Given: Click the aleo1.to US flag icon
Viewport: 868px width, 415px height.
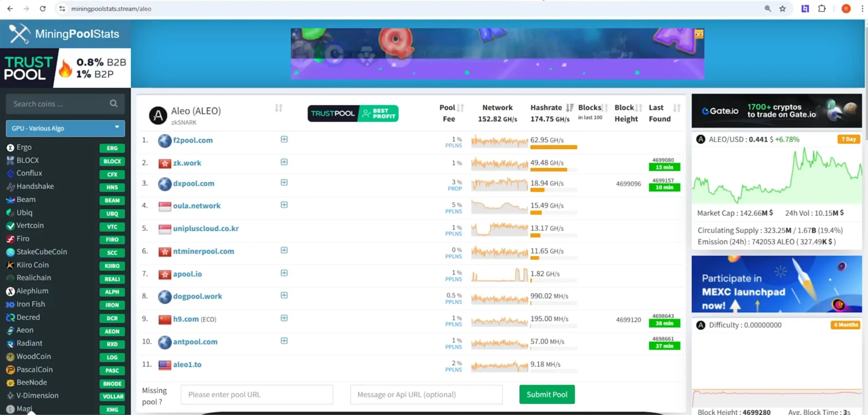Looking at the screenshot, I should 165,365.
